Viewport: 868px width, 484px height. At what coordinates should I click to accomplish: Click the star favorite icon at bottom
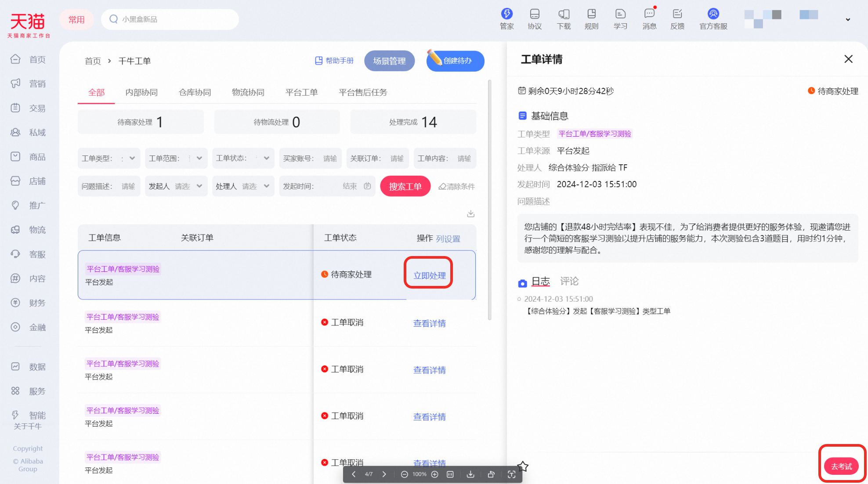(523, 466)
